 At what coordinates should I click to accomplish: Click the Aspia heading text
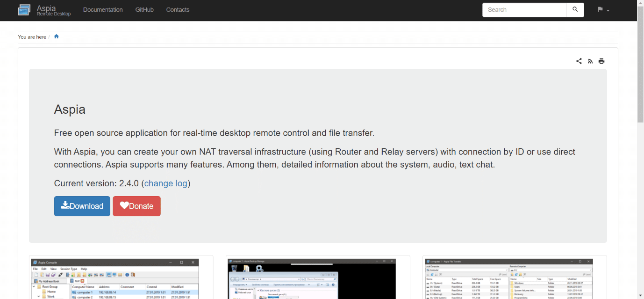(x=70, y=109)
